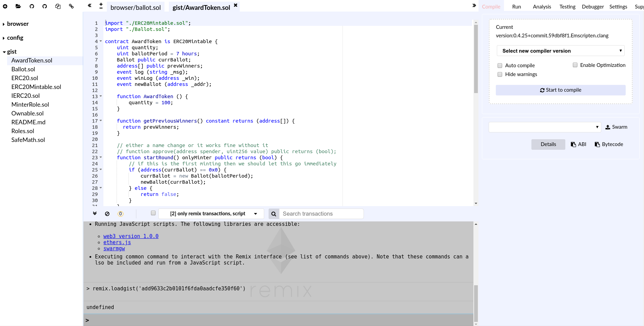Adjust the editor font size with plus/minus icon

click(101, 5)
